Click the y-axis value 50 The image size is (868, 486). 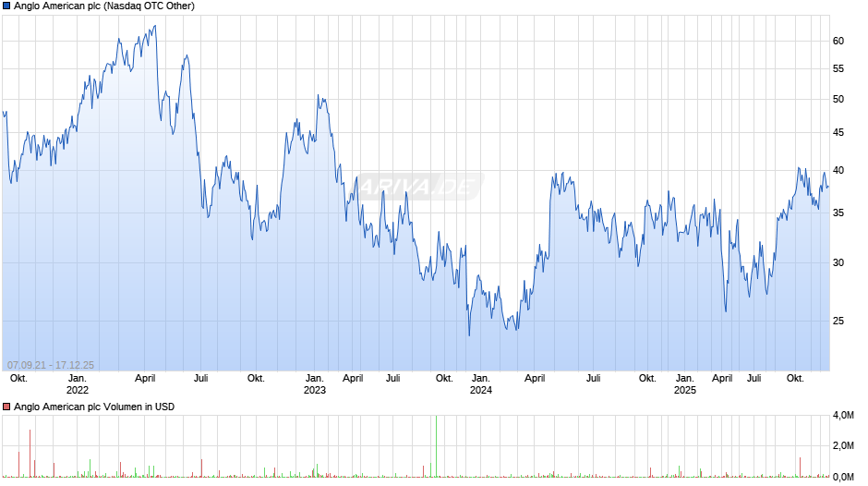coord(838,99)
